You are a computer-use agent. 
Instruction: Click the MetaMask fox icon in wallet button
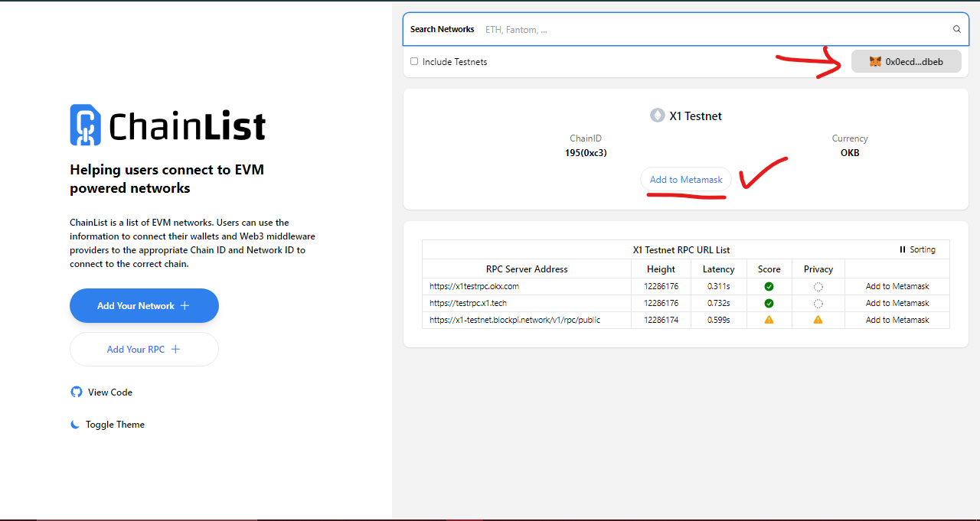pos(875,62)
